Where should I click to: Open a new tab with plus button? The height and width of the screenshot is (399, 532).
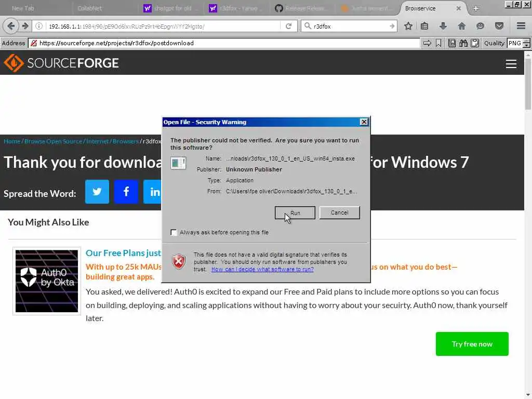click(476, 8)
